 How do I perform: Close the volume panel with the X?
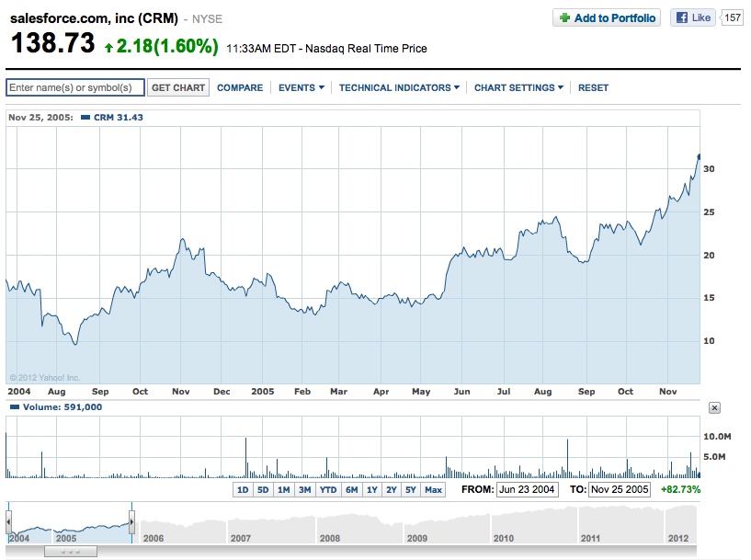coord(714,407)
